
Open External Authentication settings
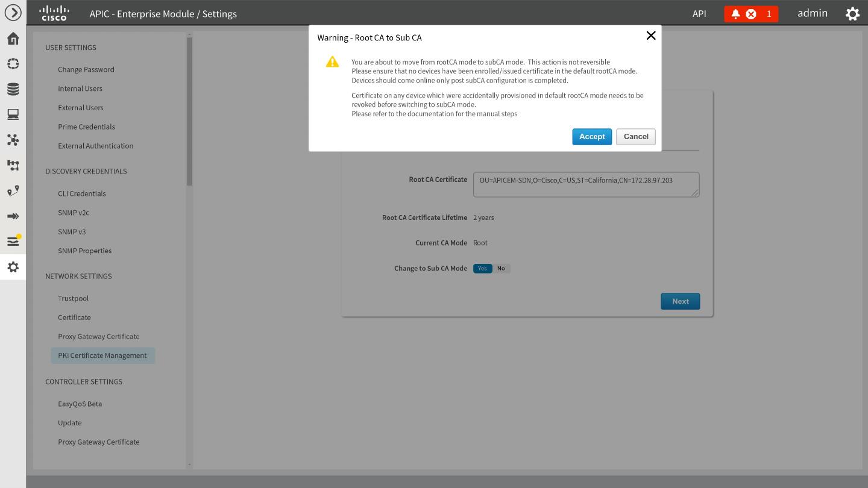96,146
